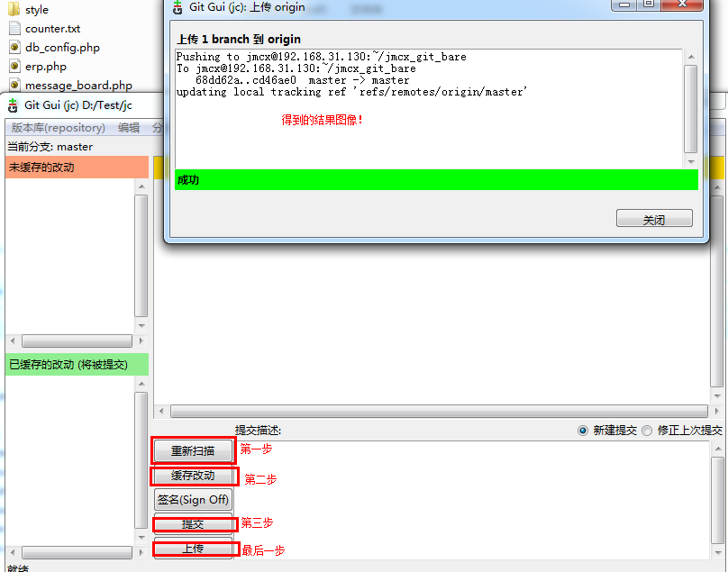Select the counter.txt file icon
The image size is (728, 572).
[14, 29]
